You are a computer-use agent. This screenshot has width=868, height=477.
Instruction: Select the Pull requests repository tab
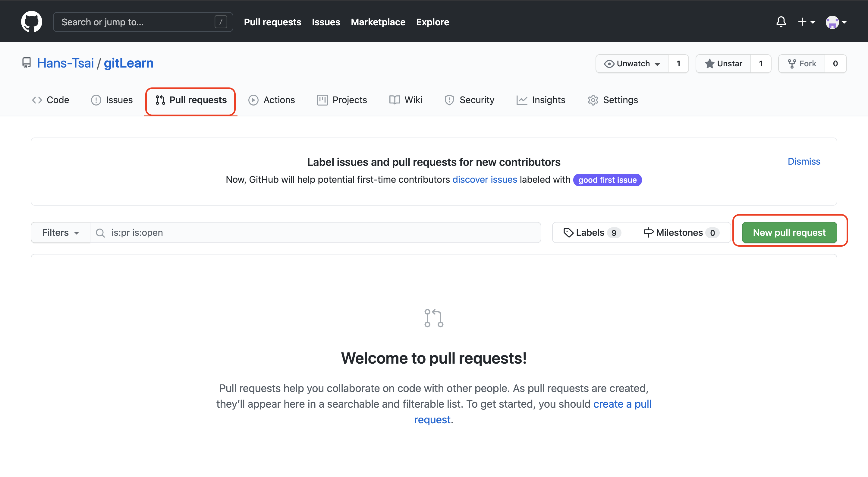(x=191, y=100)
